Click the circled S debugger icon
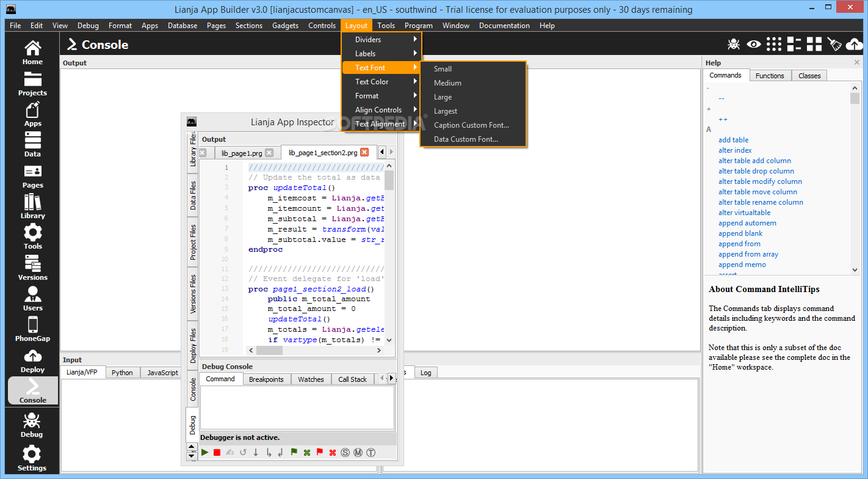Image resolution: width=868 pixels, height=479 pixels. pyautogui.click(x=345, y=453)
